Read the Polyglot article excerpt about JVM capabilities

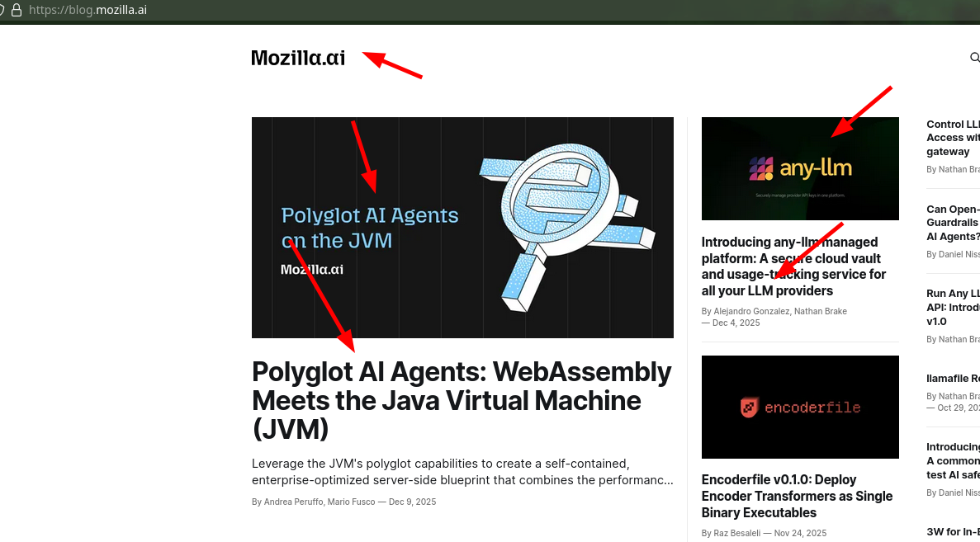462,472
